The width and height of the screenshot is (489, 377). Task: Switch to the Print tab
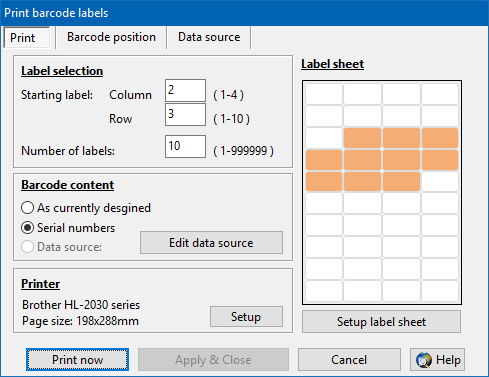(27, 37)
